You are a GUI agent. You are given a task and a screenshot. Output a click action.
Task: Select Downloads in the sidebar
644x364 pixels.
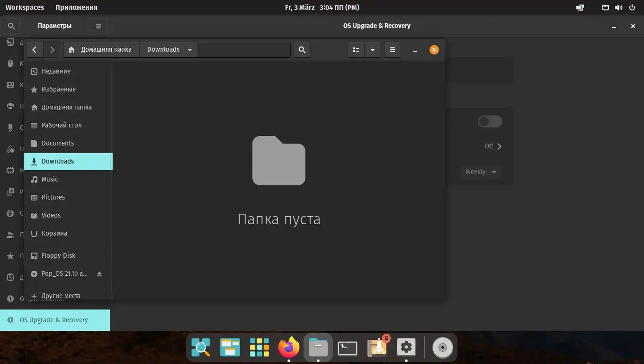pyautogui.click(x=68, y=161)
